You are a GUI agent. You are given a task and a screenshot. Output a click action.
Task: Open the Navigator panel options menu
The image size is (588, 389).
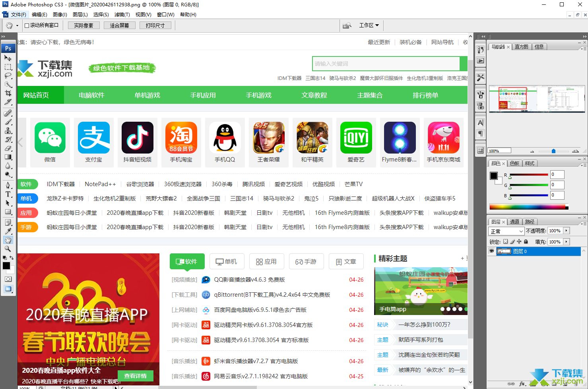point(583,48)
